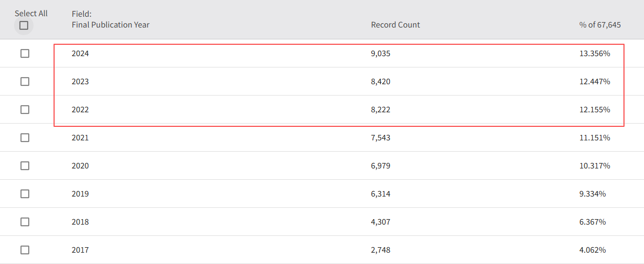This screenshot has width=644, height=264.
Task: Click the % of 67,645 column header
Action: click(600, 25)
